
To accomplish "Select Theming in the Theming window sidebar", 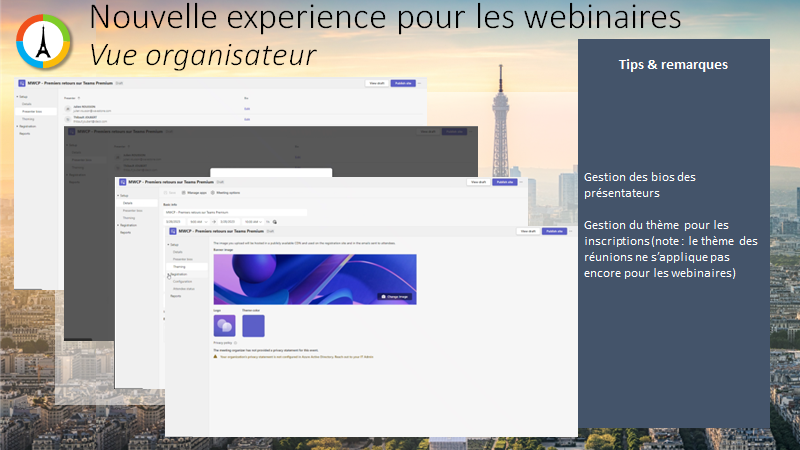I will 187,267.
